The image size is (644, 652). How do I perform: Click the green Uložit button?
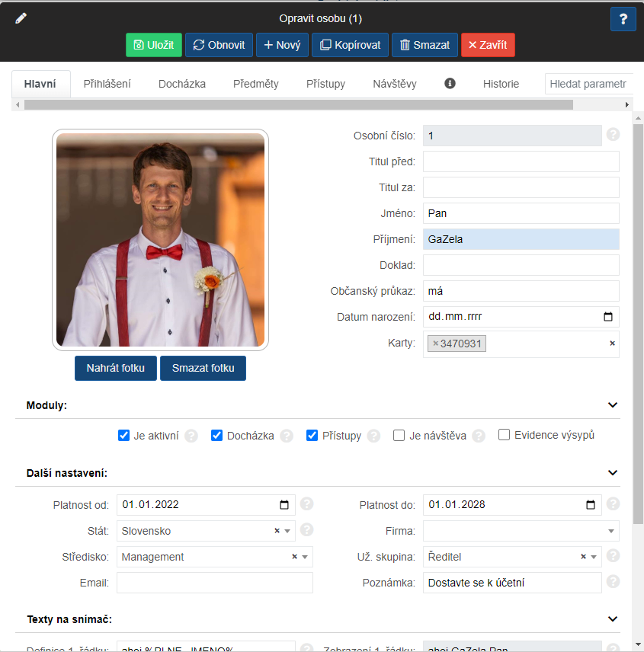(154, 45)
